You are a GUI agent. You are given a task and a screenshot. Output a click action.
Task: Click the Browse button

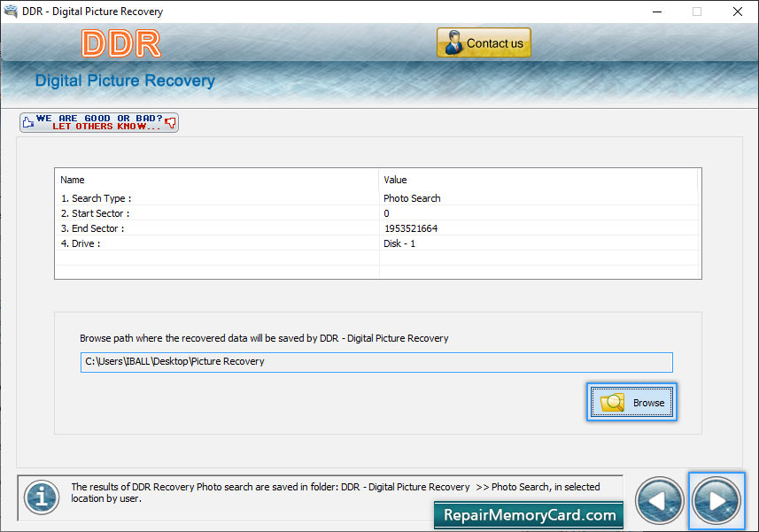[x=631, y=402]
